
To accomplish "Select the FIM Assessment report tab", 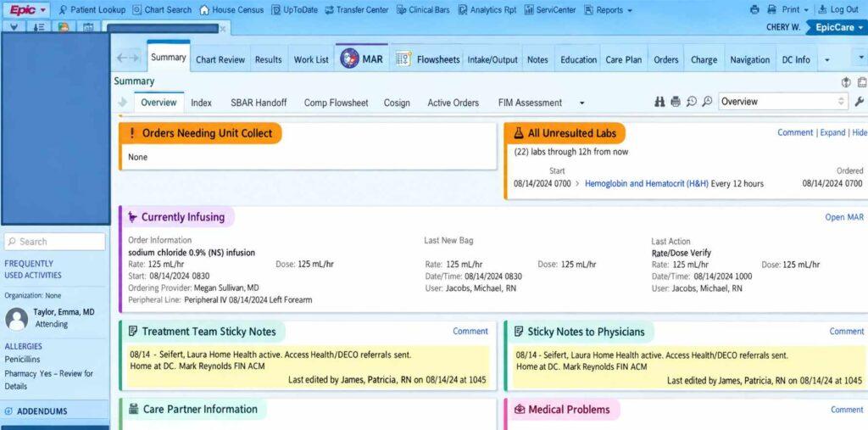I will 530,103.
